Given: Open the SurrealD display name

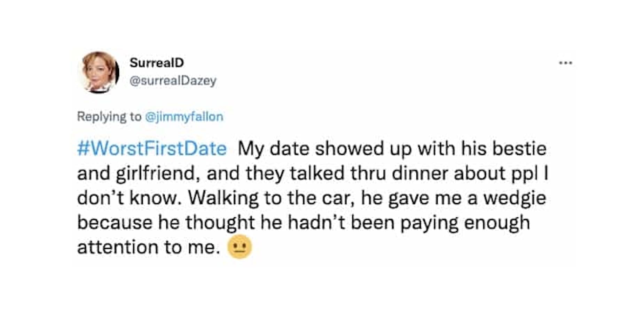Looking at the screenshot, I should (x=157, y=63).
